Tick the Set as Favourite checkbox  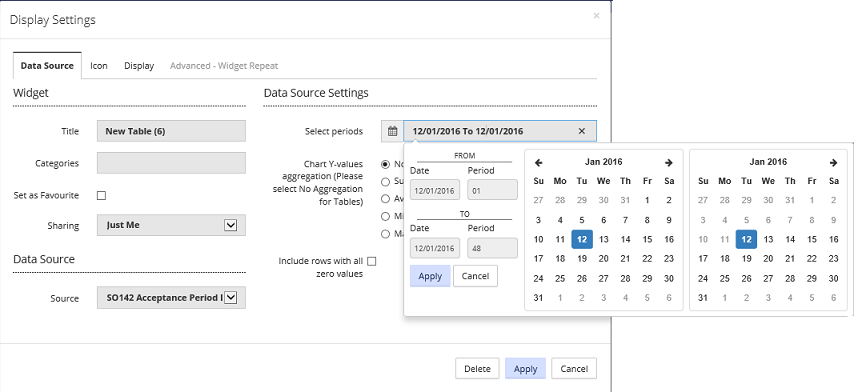(101, 195)
